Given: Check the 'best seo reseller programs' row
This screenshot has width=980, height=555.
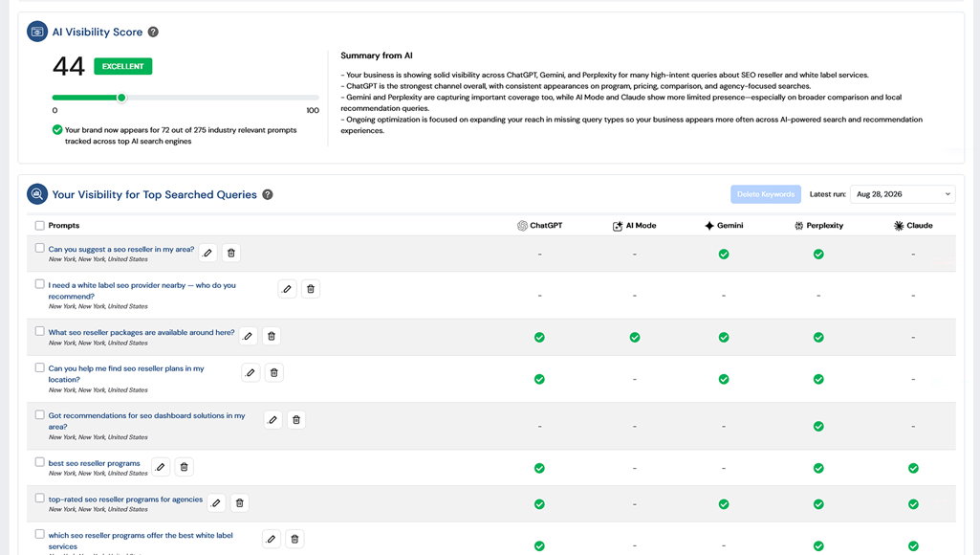Looking at the screenshot, I should (40, 462).
